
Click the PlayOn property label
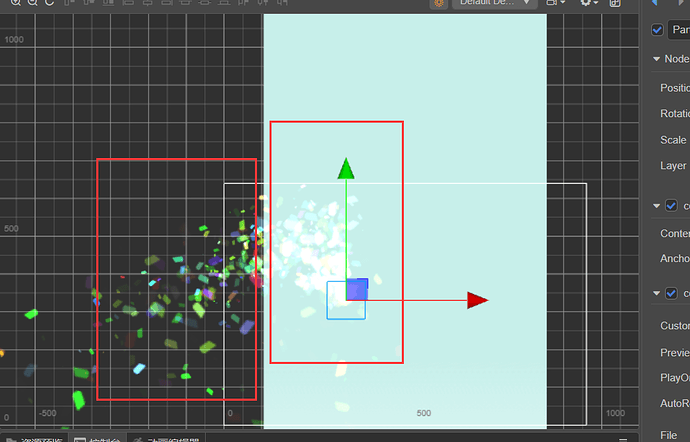coord(675,378)
